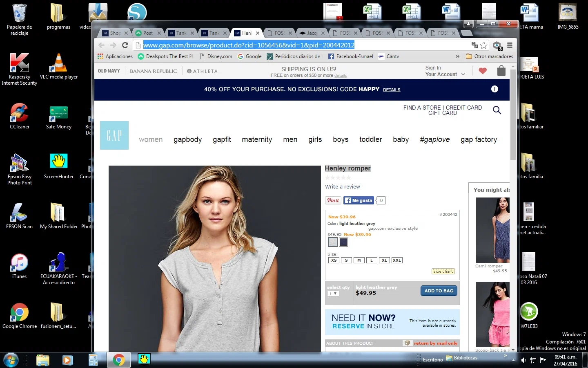Open the shopping bag icon
Image resolution: width=588 pixels, height=368 pixels.
pos(501,71)
